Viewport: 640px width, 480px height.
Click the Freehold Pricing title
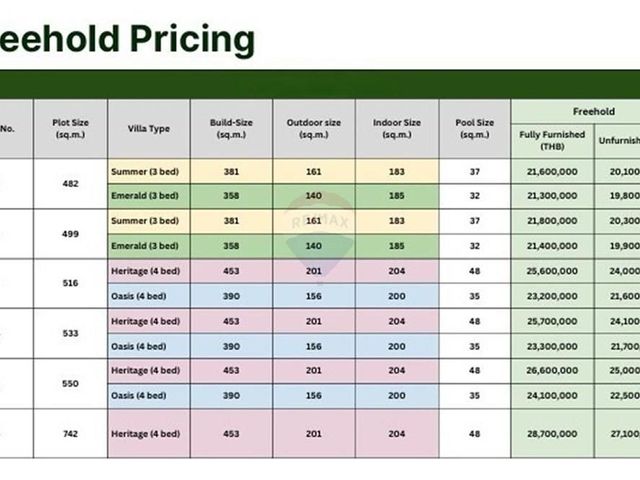(x=127, y=40)
